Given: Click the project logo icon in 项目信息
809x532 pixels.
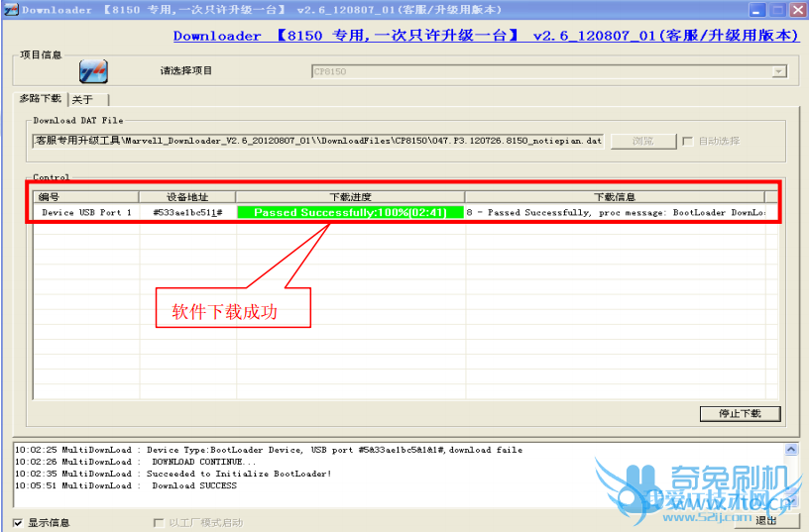Looking at the screenshot, I should tap(93, 71).
